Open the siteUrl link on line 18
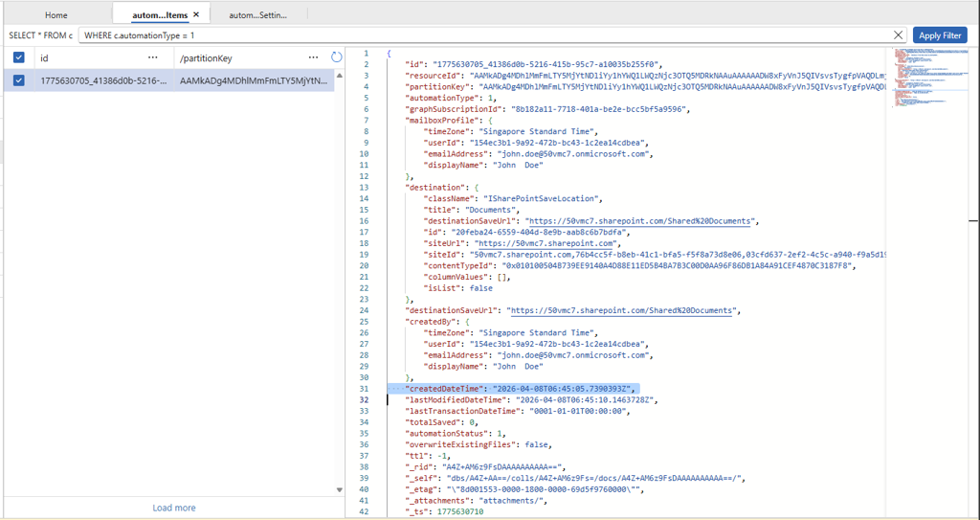 [546, 243]
